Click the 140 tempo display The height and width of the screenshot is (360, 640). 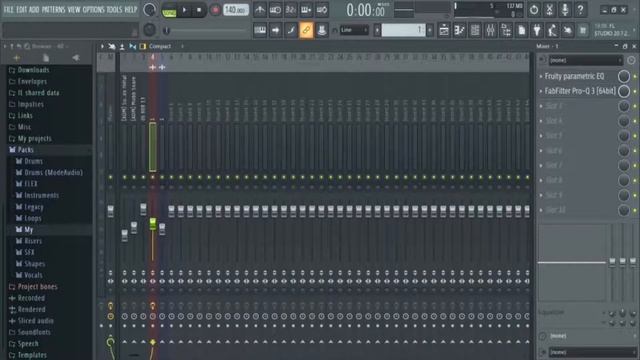(x=236, y=10)
